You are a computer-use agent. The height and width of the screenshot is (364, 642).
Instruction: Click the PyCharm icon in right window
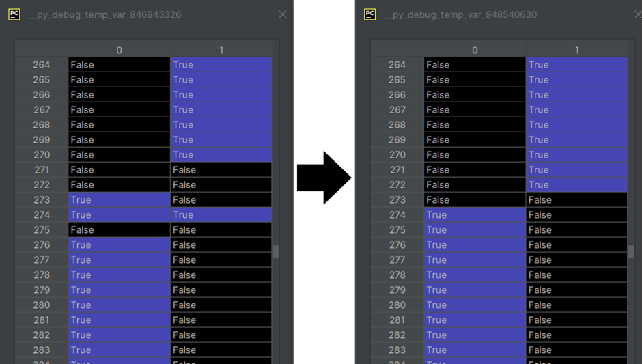[x=369, y=14]
